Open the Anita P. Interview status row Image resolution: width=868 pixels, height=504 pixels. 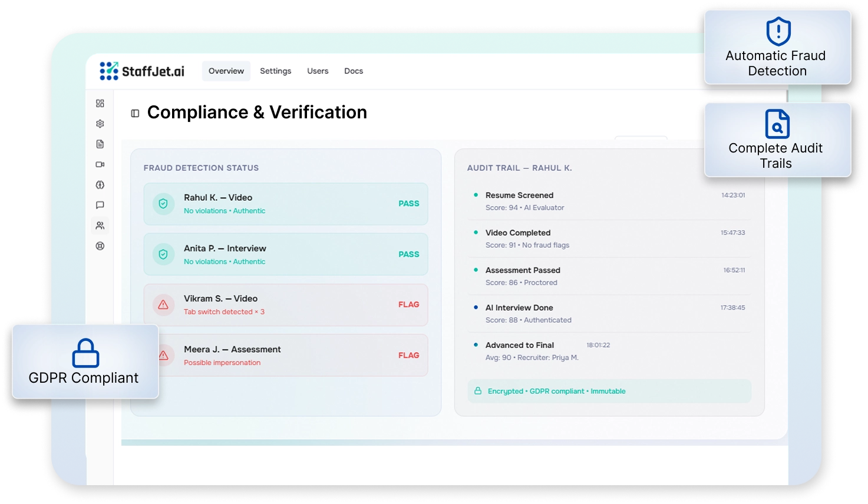tap(286, 254)
